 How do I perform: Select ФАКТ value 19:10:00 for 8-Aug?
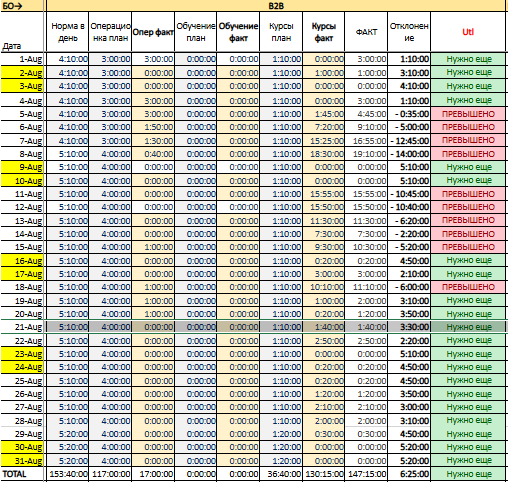click(366, 154)
